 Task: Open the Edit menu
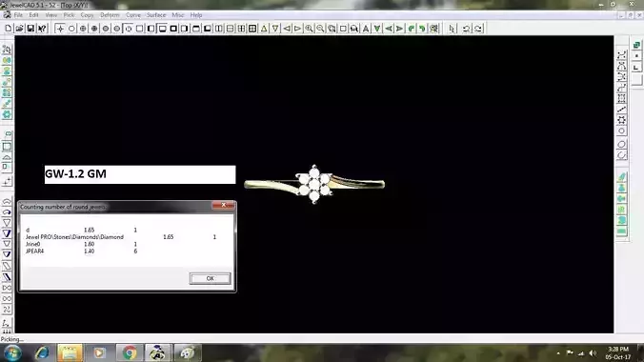(33, 15)
